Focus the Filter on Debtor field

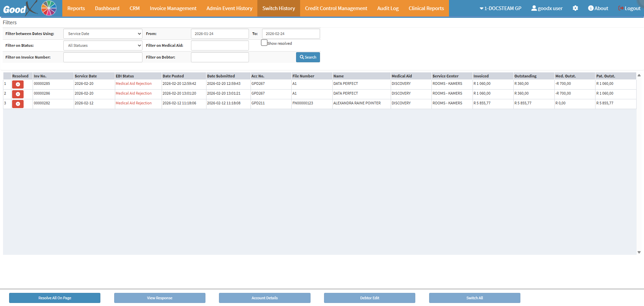[220, 57]
